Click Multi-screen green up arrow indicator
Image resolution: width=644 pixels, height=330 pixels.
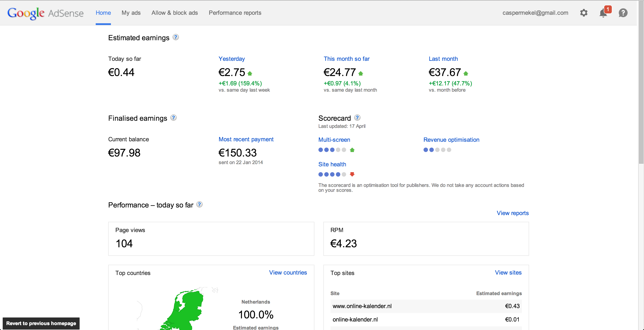(x=352, y=150)
